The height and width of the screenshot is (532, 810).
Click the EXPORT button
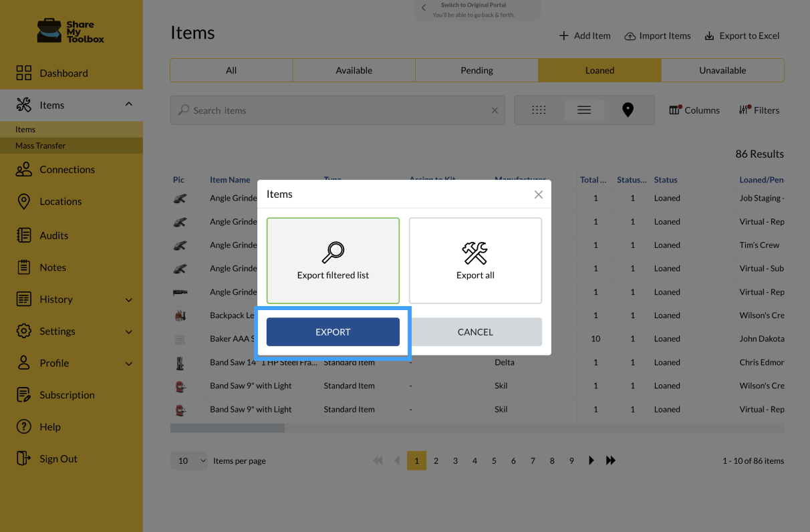(x=333, y=332)
